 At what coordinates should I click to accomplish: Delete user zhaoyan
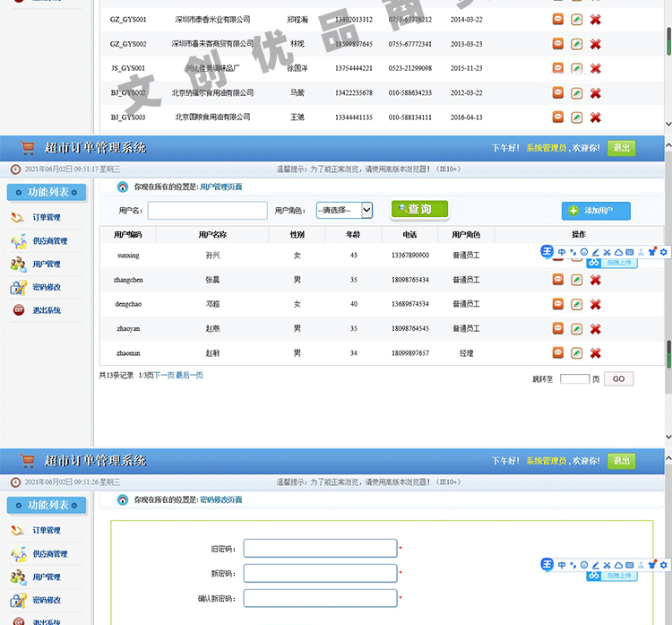click(x=595, y=328)
